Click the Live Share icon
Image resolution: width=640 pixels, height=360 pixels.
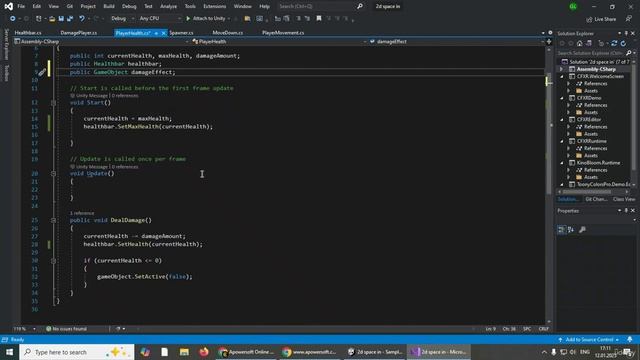[x=589, y=19]
